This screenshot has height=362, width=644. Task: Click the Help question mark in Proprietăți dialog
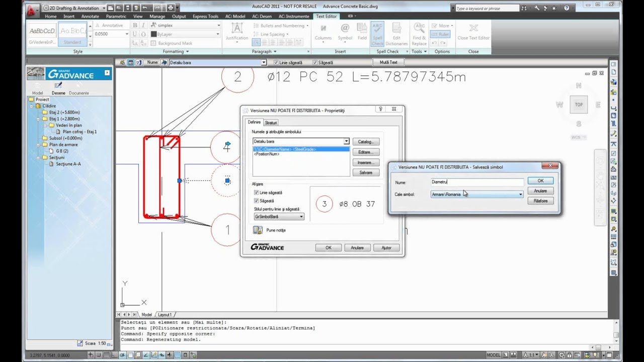tap(380, 109)
